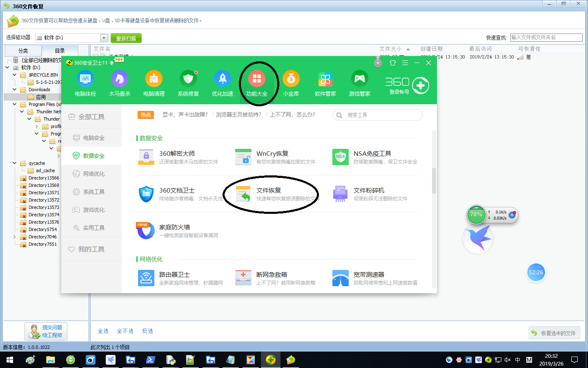Screen dimensions: 588x368
Task: Collapse the 软件 (D:) tree node
Action: [x=7, y=67]
